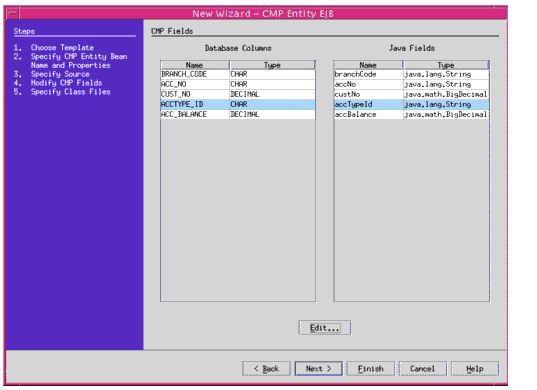Open the window menu icon in title bar
The image size is (537, 390).
click(13, 14)
